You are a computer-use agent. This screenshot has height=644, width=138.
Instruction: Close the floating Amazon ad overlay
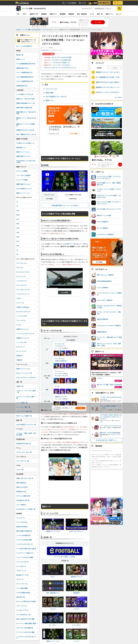pyautogui.click(x=135, y=405)
